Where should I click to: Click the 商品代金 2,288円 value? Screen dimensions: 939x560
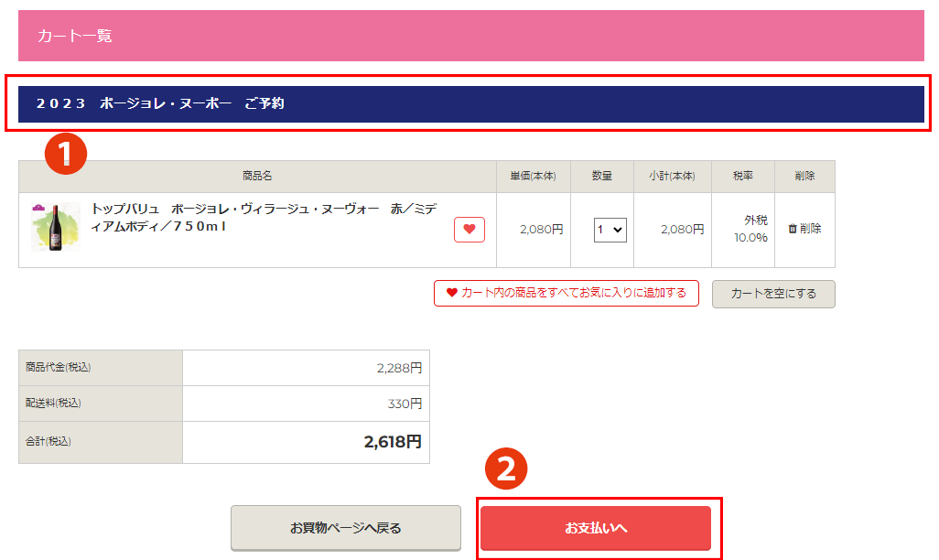(399, 368)
